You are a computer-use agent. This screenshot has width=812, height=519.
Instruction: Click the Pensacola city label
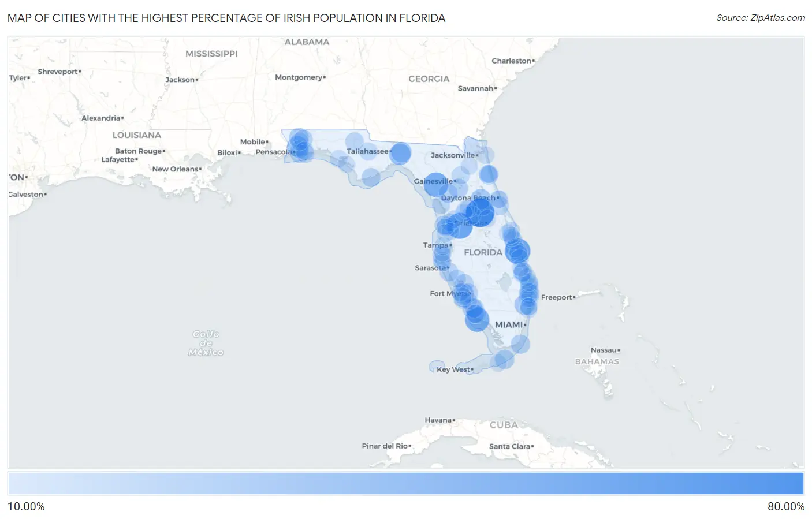tap(274, 152)
